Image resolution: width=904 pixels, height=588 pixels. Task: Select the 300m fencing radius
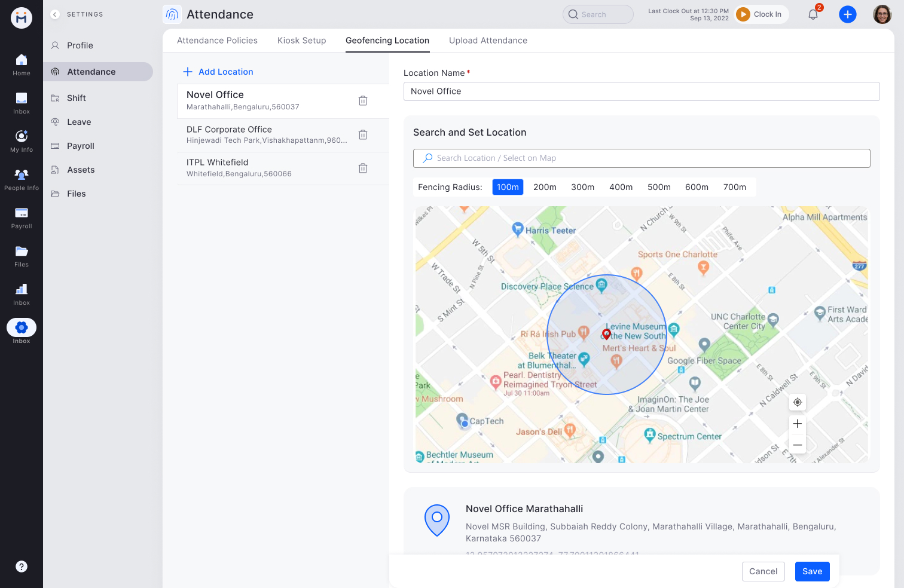tap(582, 187)
